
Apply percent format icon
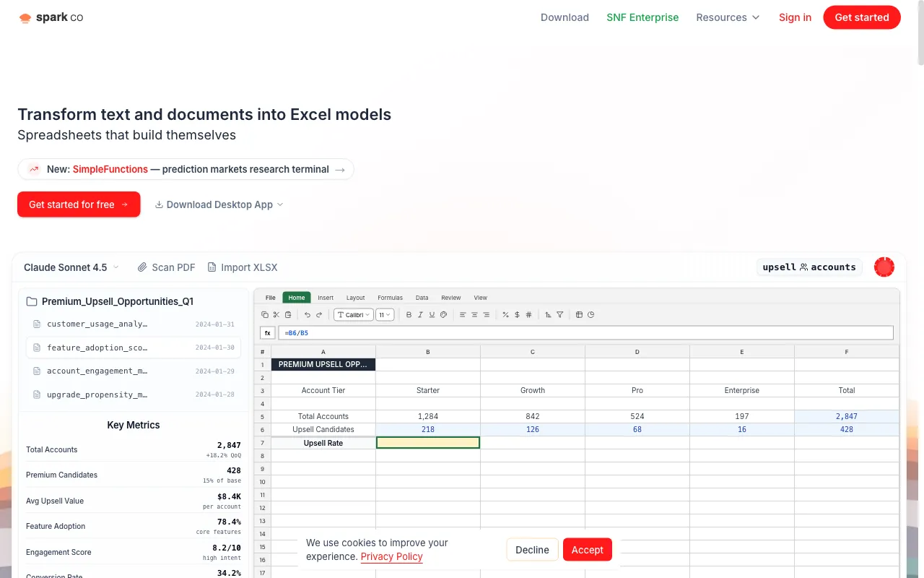pos(505,314)
